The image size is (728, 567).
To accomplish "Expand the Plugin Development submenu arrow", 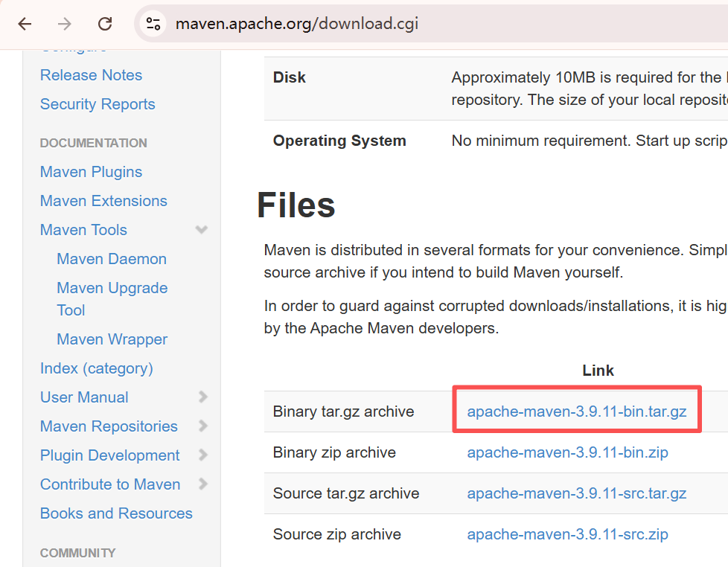I will click(202, 455).
